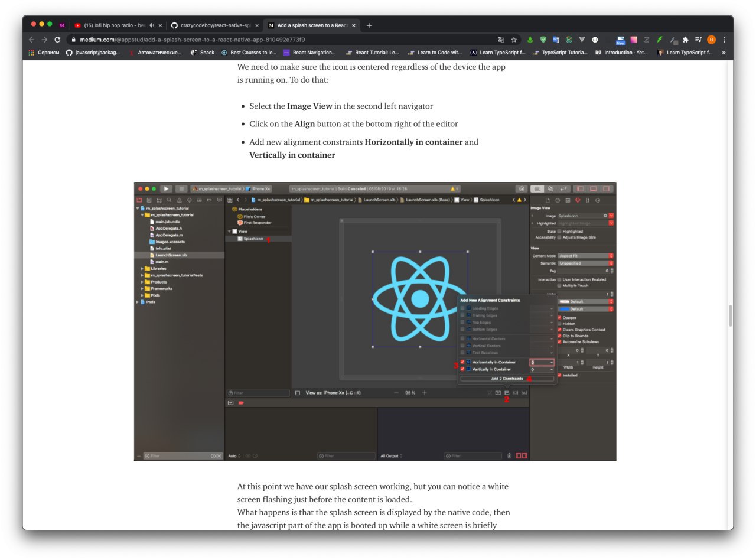This screenshot has height=560, width=756.
Task: Switch to the pinned Adobe XD tab
Action: [62, 25]
